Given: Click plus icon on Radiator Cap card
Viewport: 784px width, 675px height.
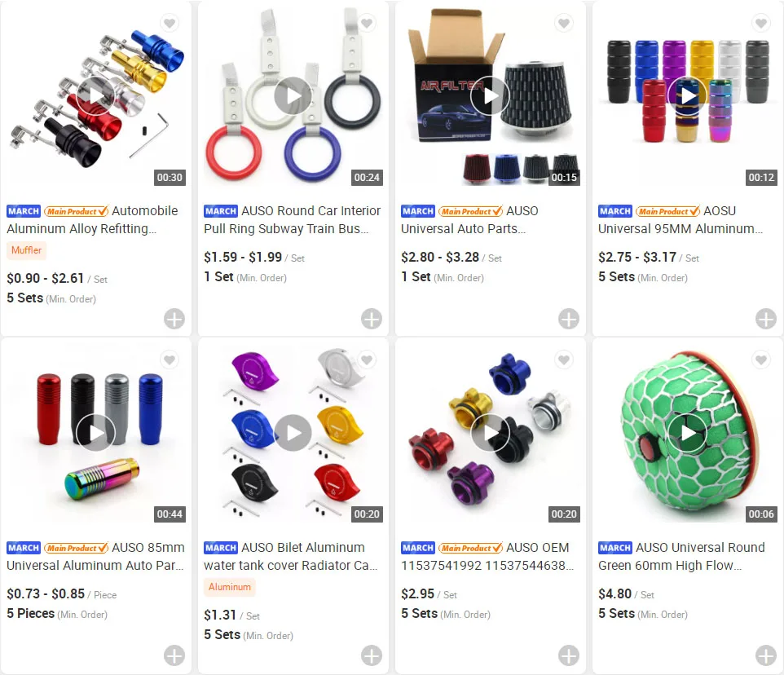Looking at the screenshot, I should click(372, 655).
